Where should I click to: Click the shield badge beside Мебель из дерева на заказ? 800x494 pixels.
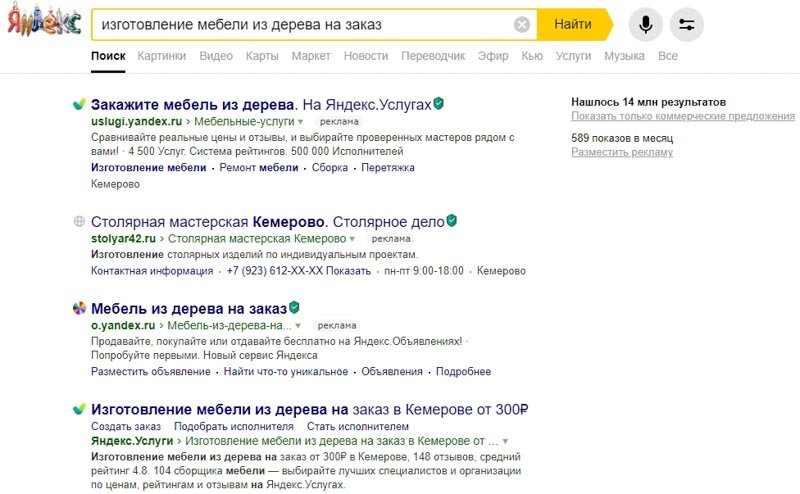(294, 307)
